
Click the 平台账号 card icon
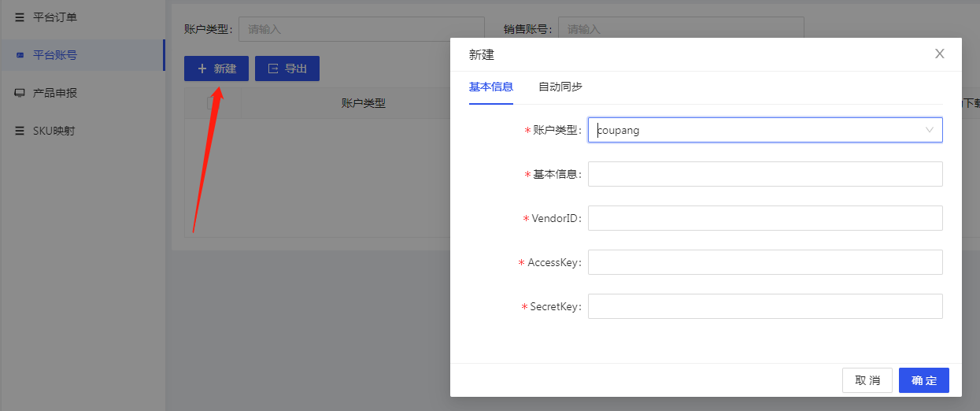[20, 55]
